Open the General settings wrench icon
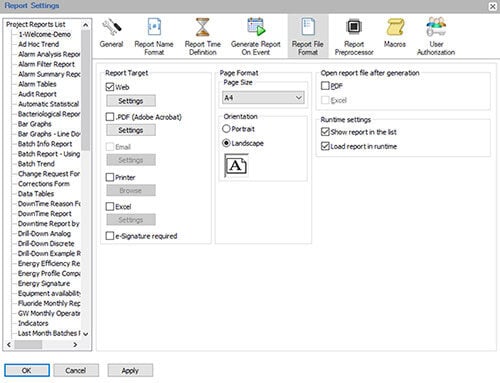 [112, 27]
